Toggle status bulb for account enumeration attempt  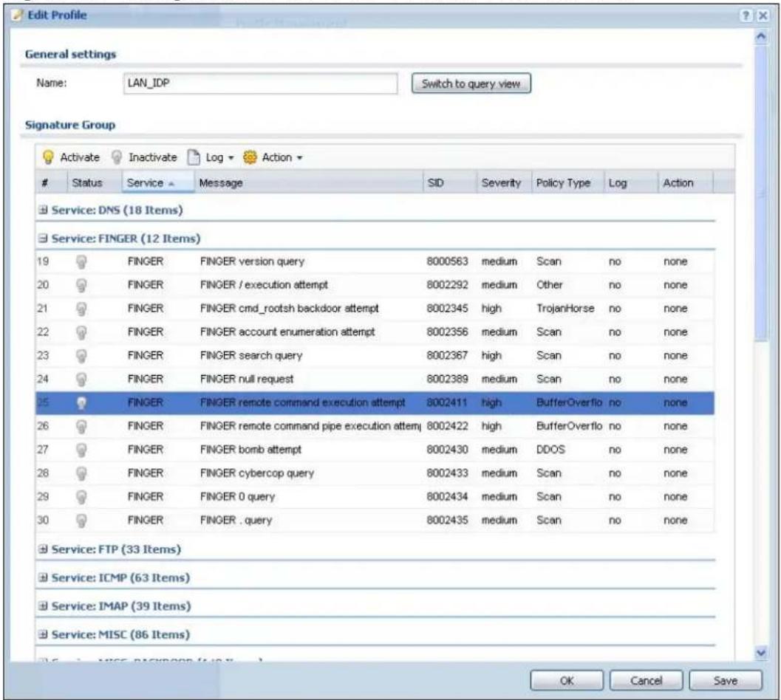coord(81,332)
